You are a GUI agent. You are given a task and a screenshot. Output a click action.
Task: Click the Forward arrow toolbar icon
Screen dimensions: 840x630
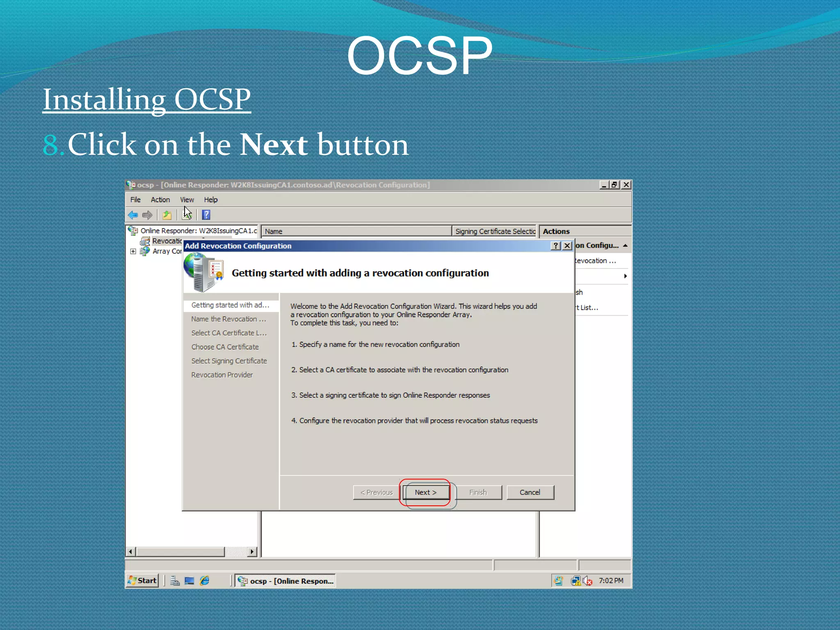(x=147, y=215)
